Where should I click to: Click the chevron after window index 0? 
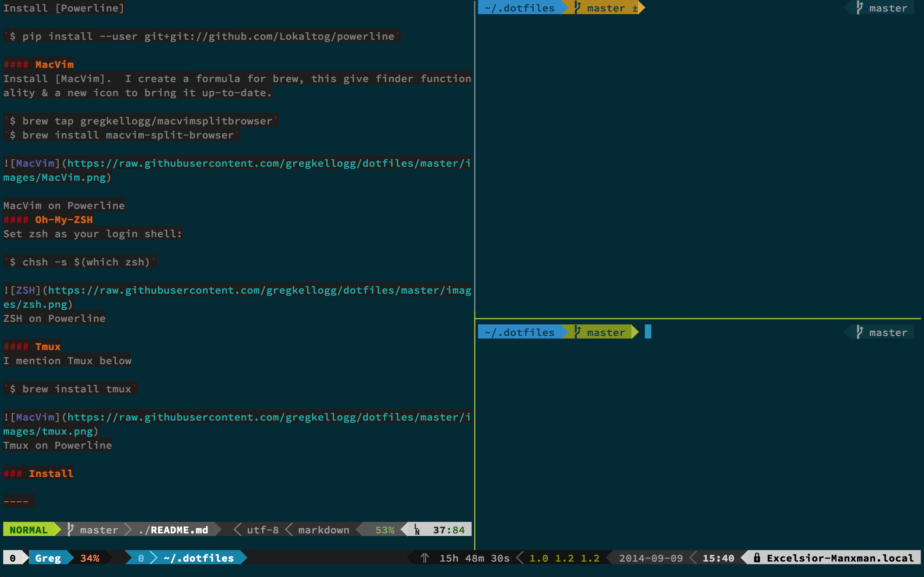point(154,558)
